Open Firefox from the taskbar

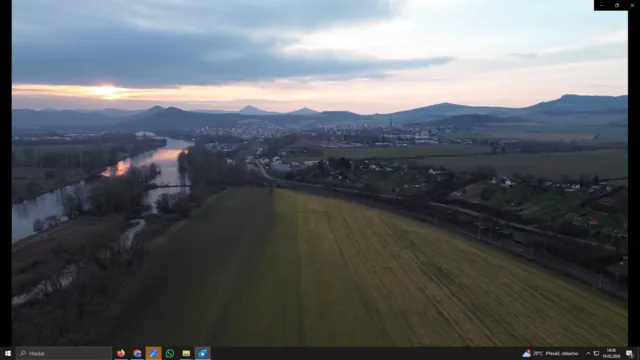pyautogui.click(x=121, y=353)
